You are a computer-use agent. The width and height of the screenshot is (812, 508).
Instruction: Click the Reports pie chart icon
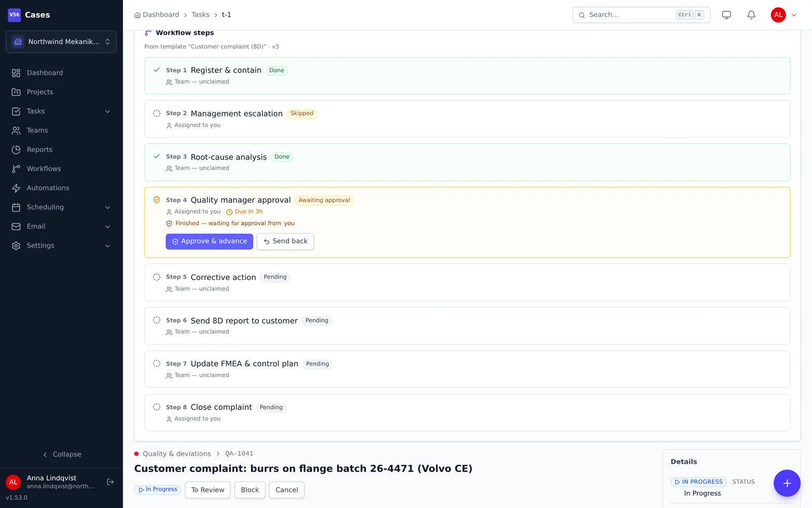(x=16, y=150)
